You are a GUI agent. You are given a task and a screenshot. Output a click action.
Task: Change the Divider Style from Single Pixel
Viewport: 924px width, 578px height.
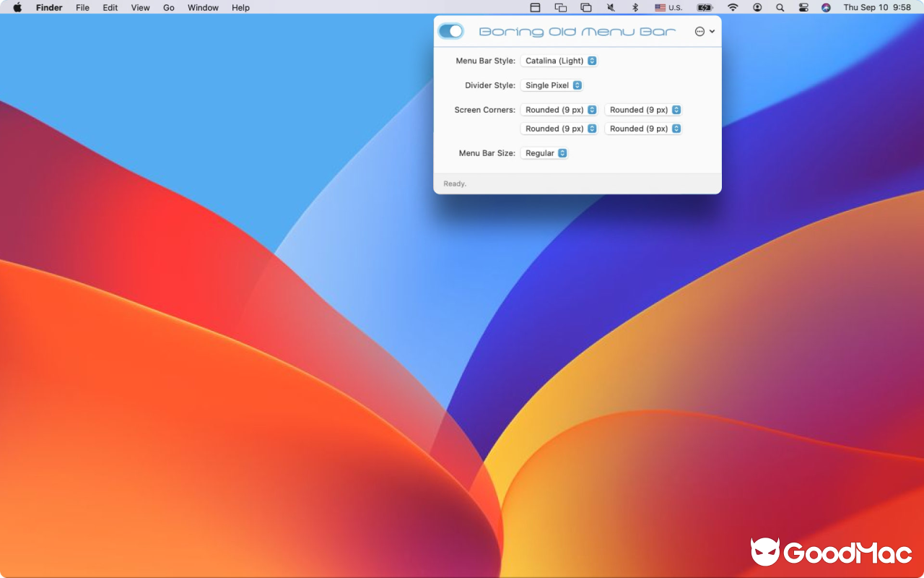tap(552, 85)
